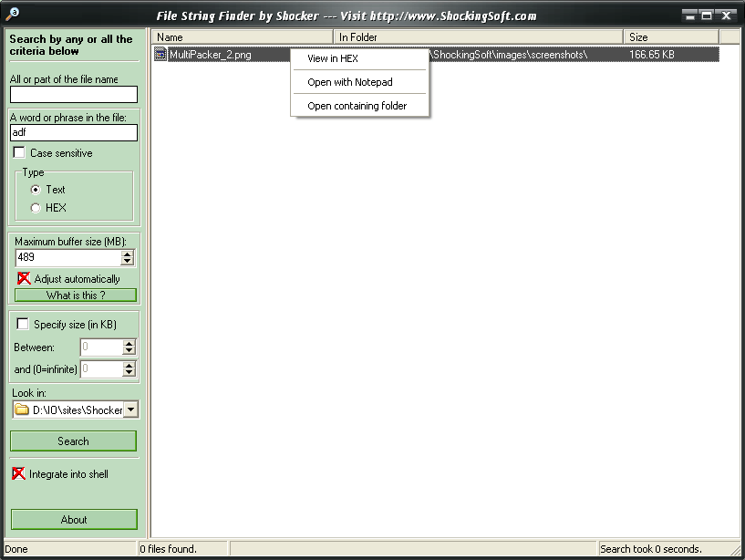
Task: Close the File String Finder window
Action: pos(726,16)
